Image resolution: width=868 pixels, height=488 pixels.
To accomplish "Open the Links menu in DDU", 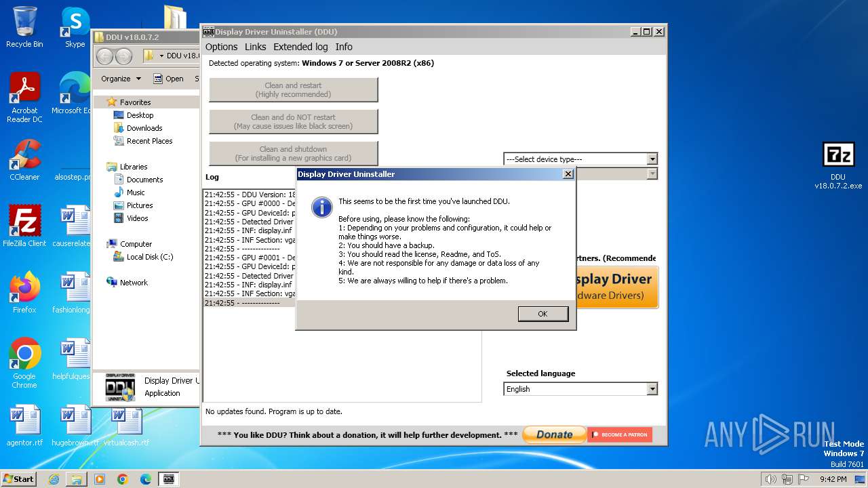I will click(x=255, y=47).
